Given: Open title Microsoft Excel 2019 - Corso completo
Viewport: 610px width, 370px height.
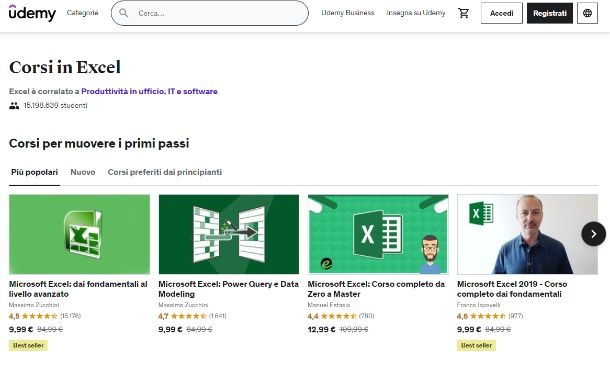Looking at the screenshot, I should coord(512,289).
